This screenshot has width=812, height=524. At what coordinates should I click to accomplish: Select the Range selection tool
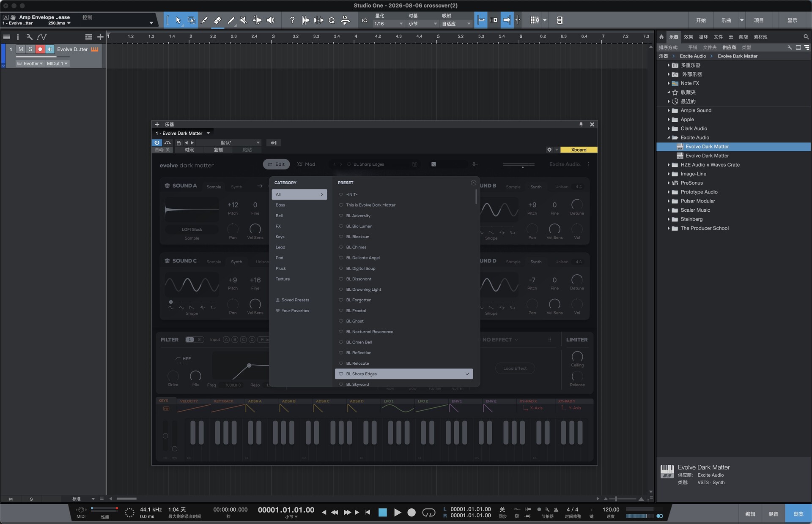point(191,20)
